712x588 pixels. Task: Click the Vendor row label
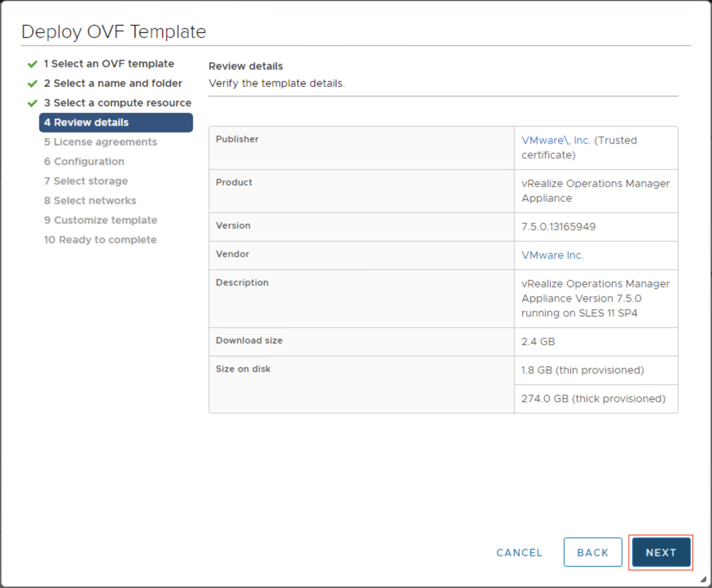pos(232,254)
